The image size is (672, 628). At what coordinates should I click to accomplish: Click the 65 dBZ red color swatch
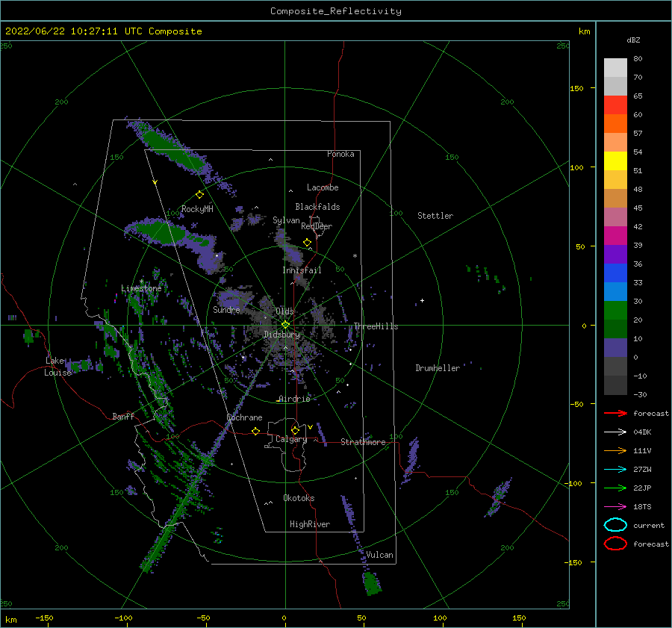[615, 105]
